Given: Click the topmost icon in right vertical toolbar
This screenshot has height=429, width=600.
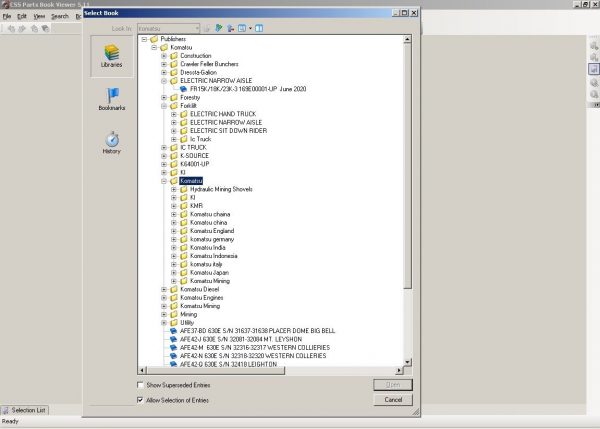Looking at the screenshot, I should [x=594, y=46].
